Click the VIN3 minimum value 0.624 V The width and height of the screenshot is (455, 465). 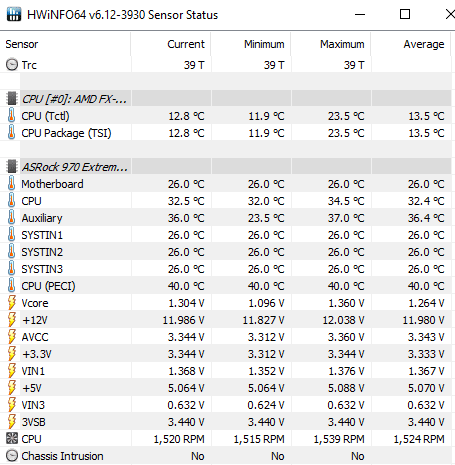[266, 405]
